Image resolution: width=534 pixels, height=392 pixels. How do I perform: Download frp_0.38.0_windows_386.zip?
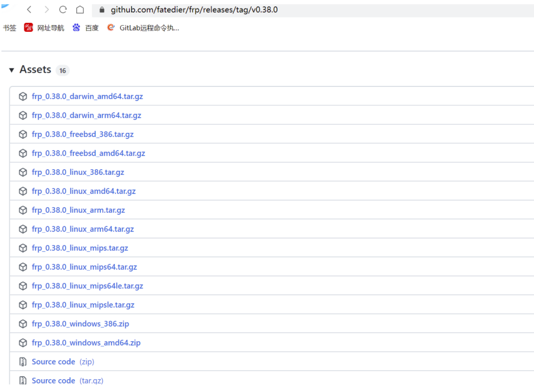click(81, 324)
